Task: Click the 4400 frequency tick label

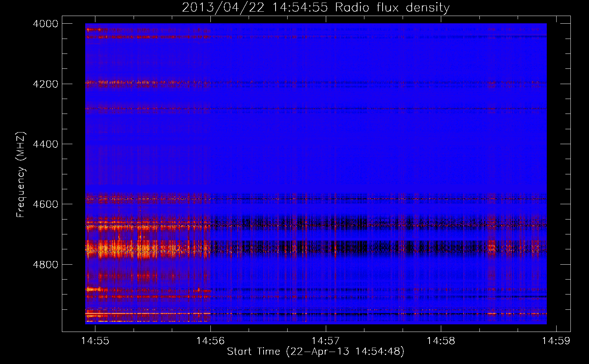Action: (46, 144)
